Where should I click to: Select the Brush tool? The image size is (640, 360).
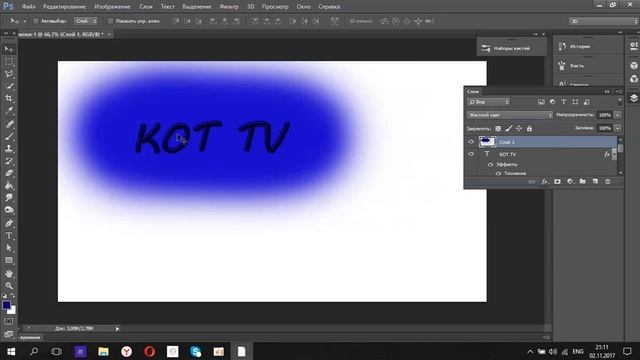pos(9,136)
